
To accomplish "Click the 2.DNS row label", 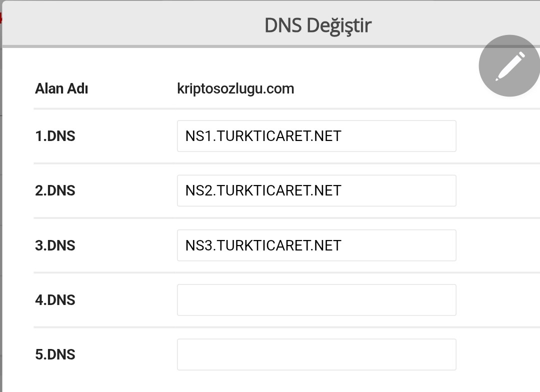I will click(x=55, y=191).
